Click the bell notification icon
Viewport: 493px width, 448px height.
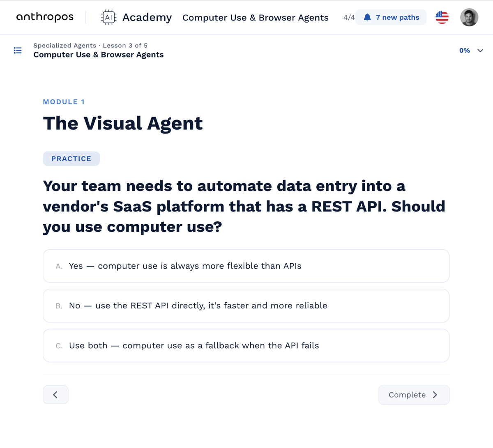click(x=367, y=17)
